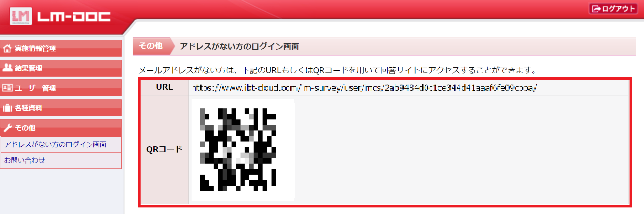Click the home icon beside 実施情報管理
The height and width of the screenshot is (214, 644).
7,48
